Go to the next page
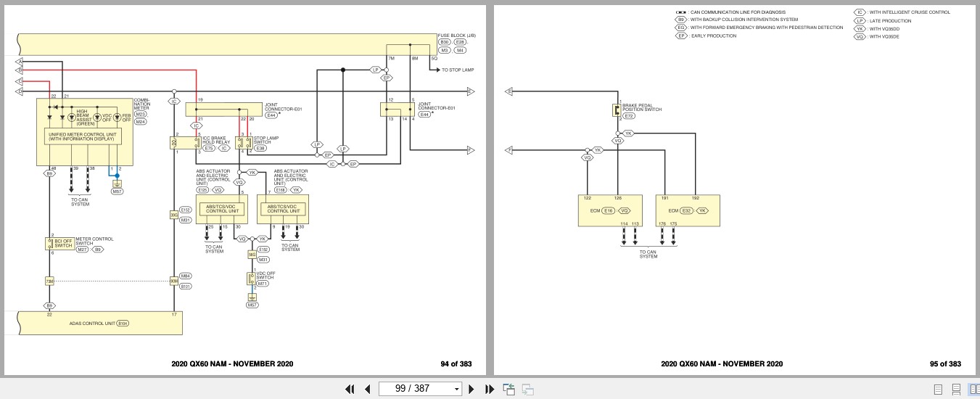 [472, 389]
